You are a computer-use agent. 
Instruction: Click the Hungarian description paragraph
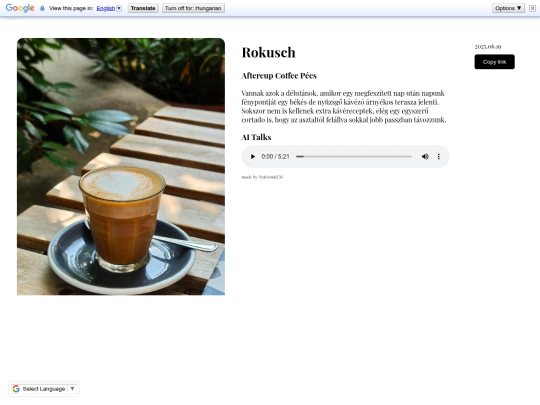pyautogui.click(x=344, y=106)
